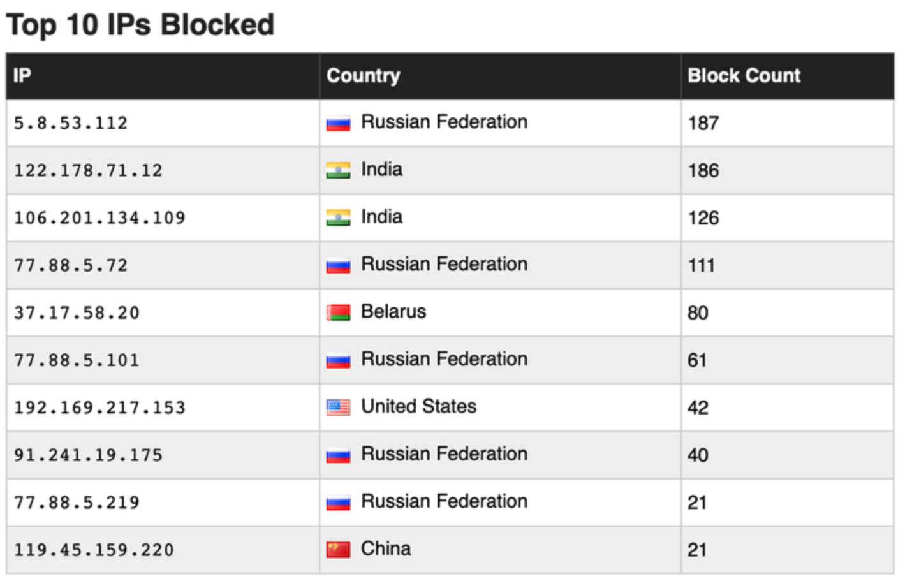Click IP address 37.17.58.20
This screenshot has width=912, height=588.
pyautogui.click(x=77, y=312)
